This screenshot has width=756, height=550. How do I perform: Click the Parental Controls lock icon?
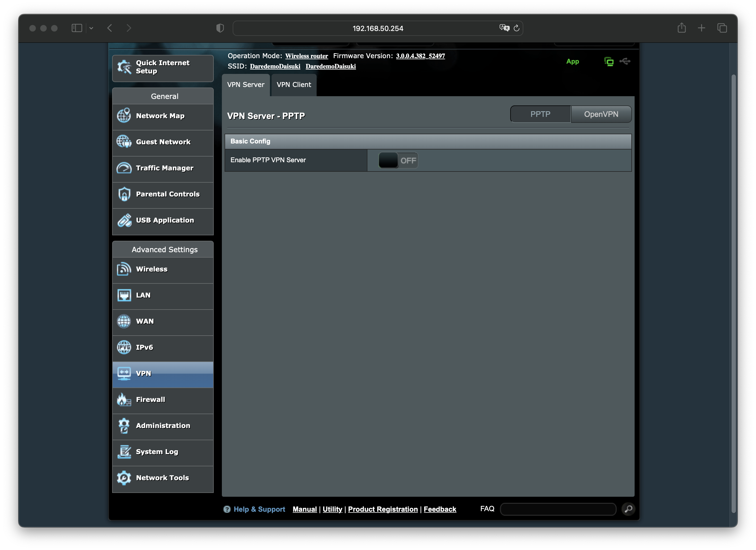(x=124, y=194)
